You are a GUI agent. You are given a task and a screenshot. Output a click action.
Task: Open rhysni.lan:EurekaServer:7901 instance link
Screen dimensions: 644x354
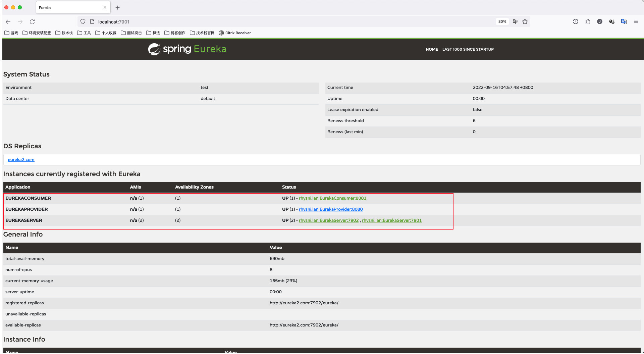coord(392,220)
